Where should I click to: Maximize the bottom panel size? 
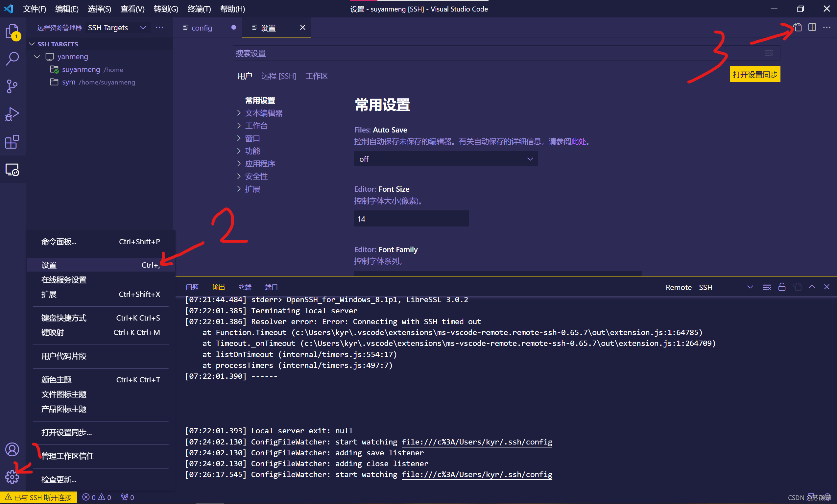click(812, 287)
